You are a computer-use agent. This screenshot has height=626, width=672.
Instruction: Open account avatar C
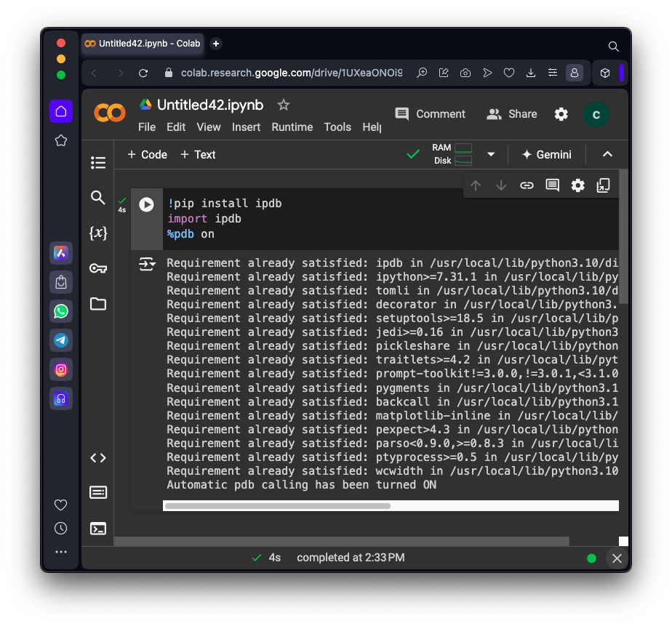click(596, 114)
